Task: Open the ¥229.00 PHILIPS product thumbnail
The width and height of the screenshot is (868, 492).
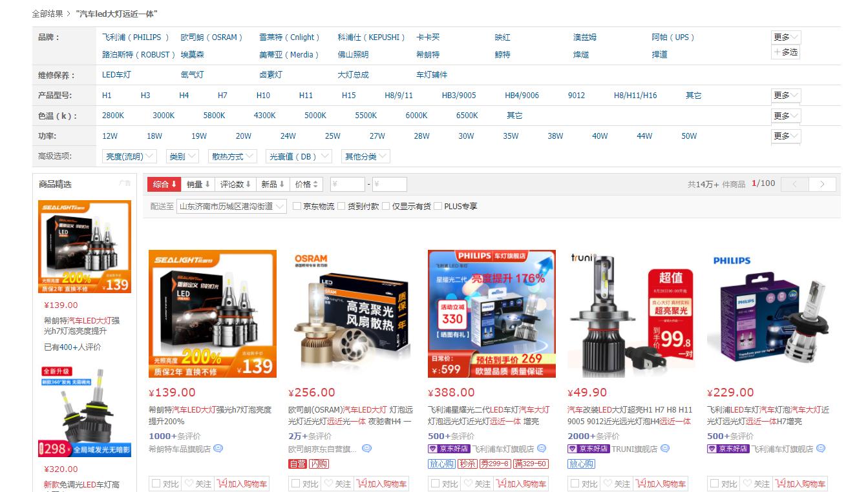Action: click(771, 314)
